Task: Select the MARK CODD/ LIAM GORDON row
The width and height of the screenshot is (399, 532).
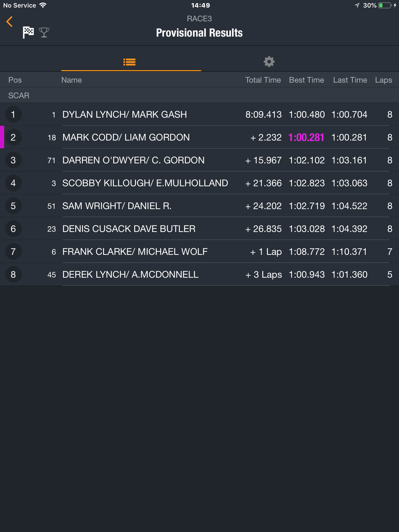Action: point(199,137)
